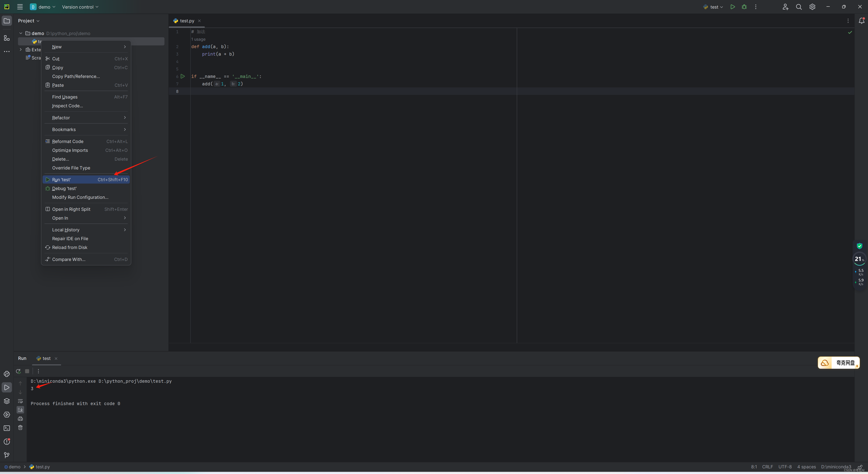Choose Run 'test' from context menu
868x474 pixels.
86,180
